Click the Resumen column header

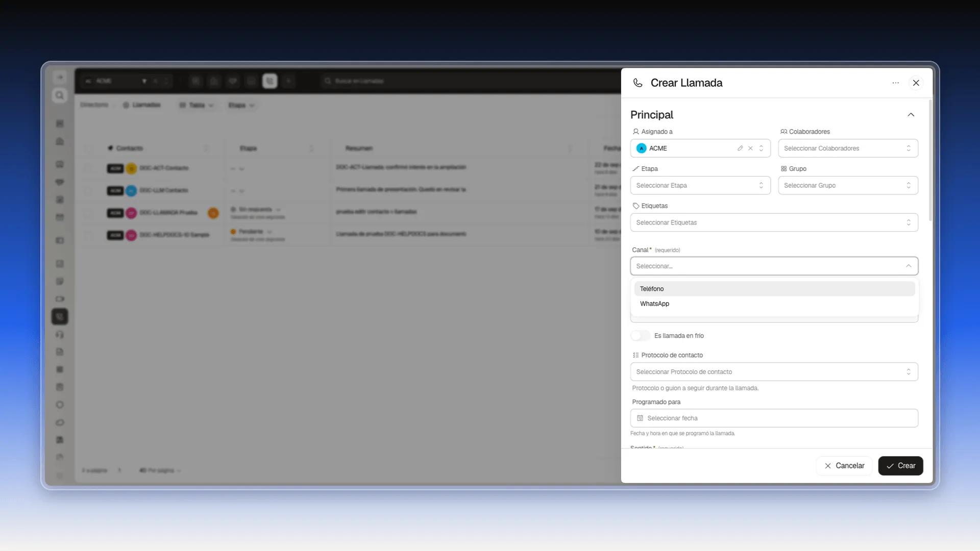pyautogui.click(x=359, y=148)
